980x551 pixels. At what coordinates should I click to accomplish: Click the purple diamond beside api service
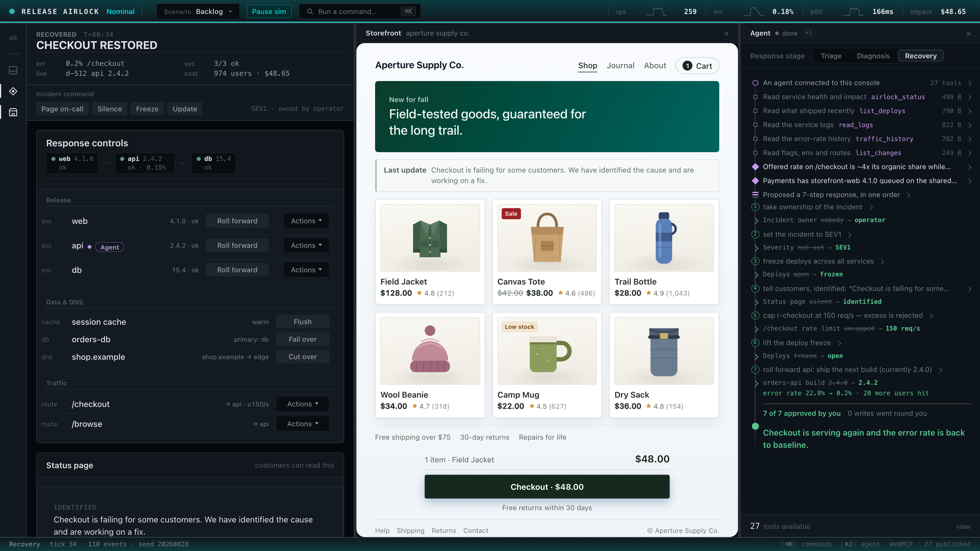[x=90, y=247]
